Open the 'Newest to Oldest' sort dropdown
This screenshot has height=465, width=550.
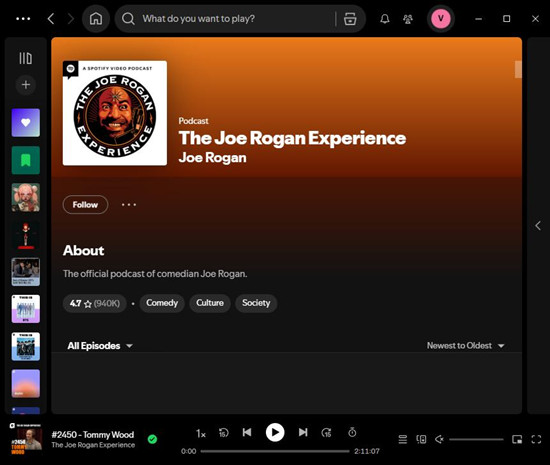click(465, 346)
